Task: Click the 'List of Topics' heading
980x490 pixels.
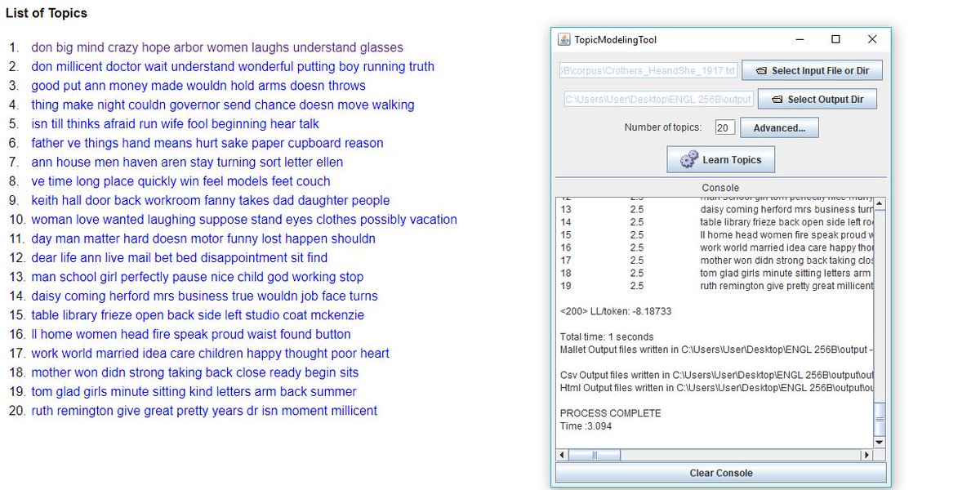Action: [47, 13]
